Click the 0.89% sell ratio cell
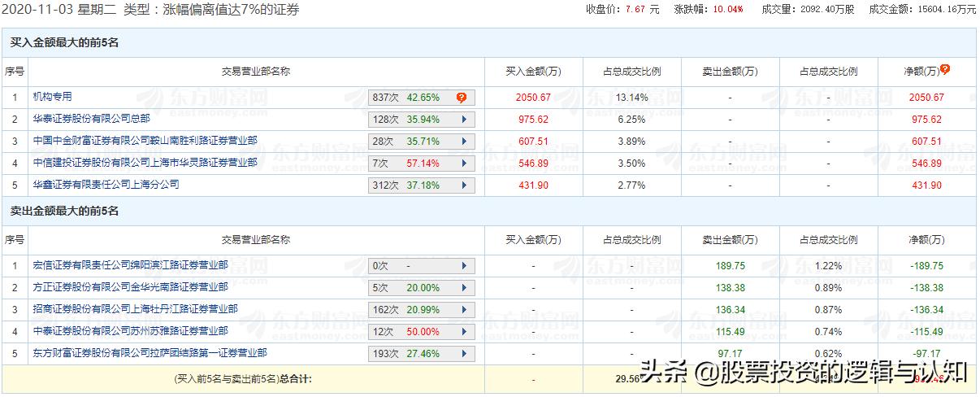Image resolution: width=980 pixels, height=397 pixels. point(828,288)
